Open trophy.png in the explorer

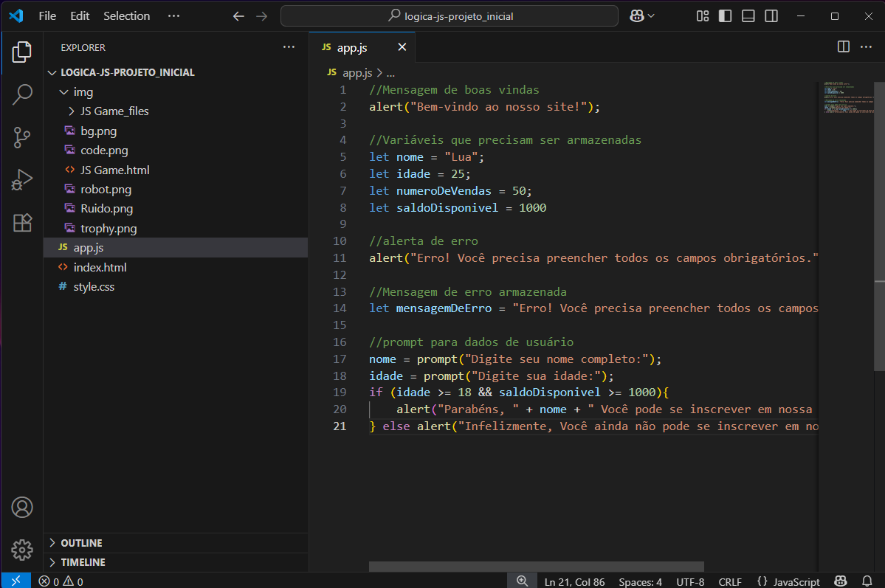click(x=109, y=229)
